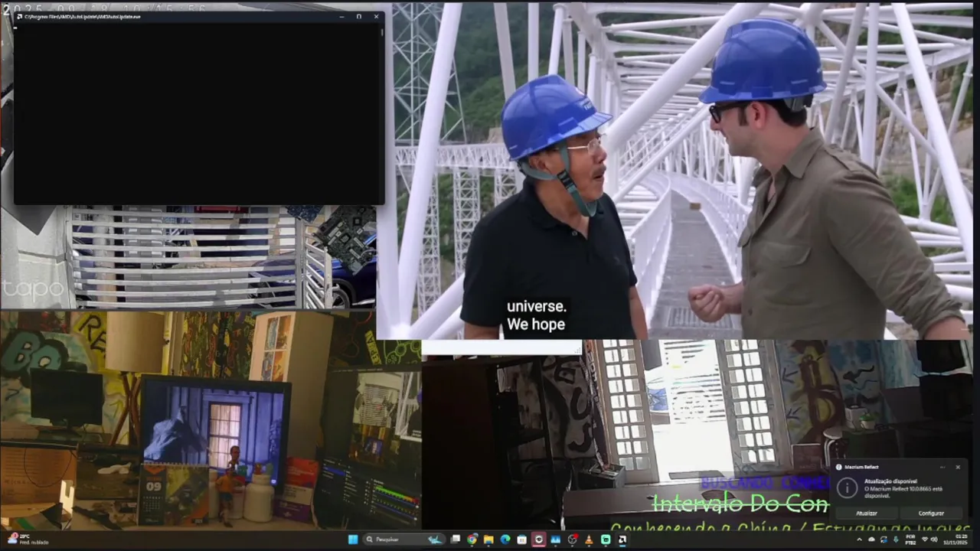Open Task View from the taskbar
The width and height of the screenshot is (980, 551).
[x=456, y=540]
